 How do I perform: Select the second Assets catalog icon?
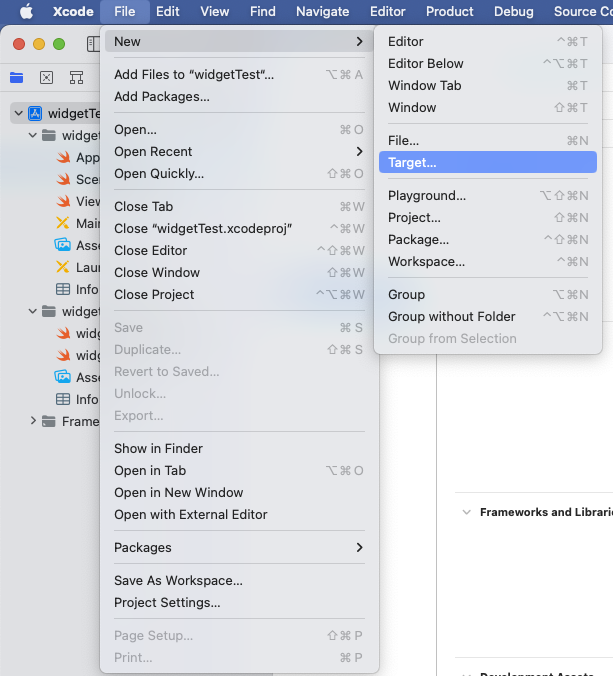(63, 377)
